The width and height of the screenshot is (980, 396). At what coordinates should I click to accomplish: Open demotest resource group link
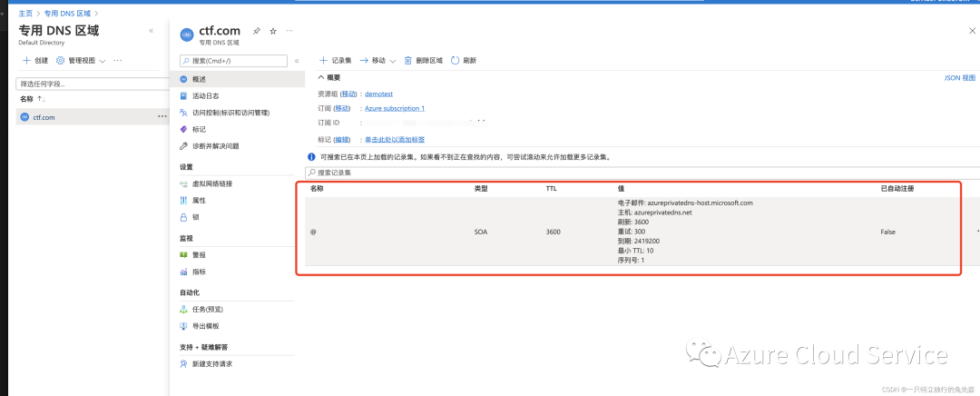tap(378, 94)
